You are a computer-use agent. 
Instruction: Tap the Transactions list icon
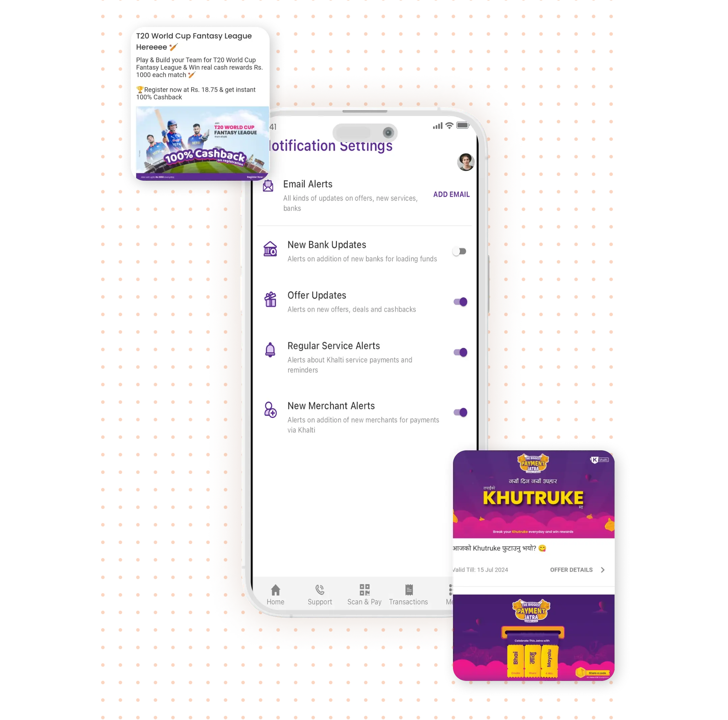(x=409, y=590)
